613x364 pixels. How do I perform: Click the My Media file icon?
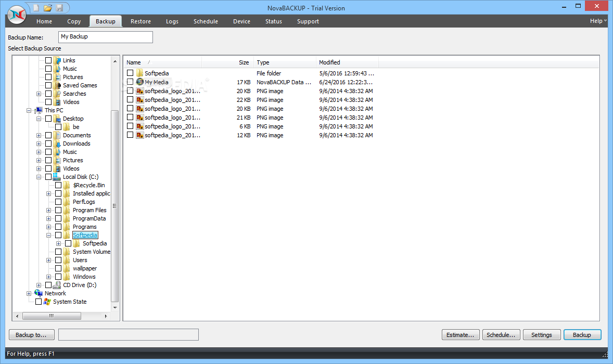click(x=139, y=82)
